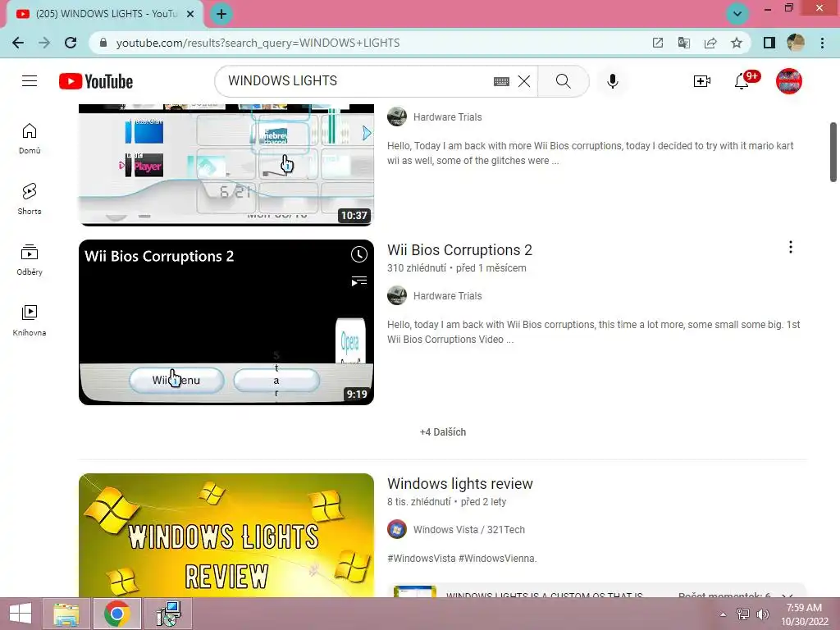Open the volume speaker tray icon

[x=762, y=614]
